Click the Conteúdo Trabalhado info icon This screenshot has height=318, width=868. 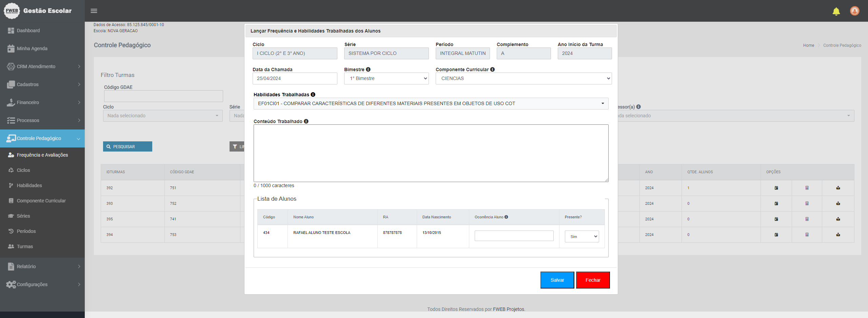[306, 121]
